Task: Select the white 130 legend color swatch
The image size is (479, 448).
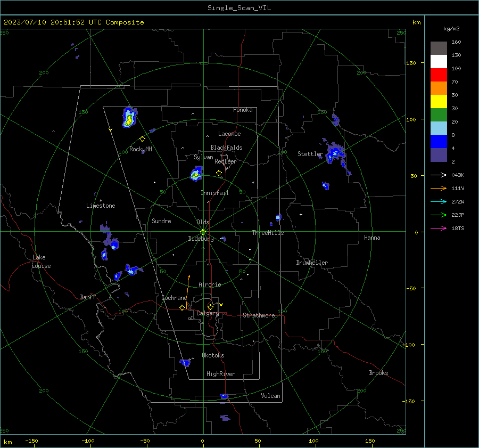Action: click(x=439, y=61)
